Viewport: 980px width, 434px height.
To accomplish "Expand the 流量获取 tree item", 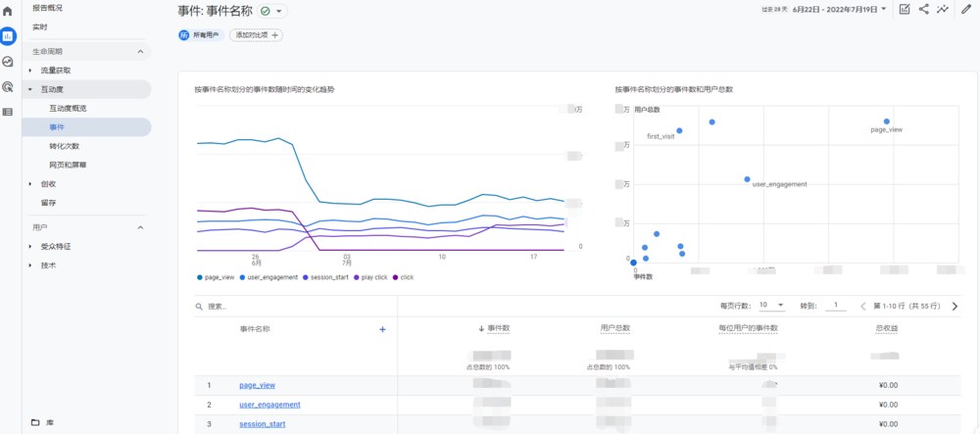I will [30, 71].
